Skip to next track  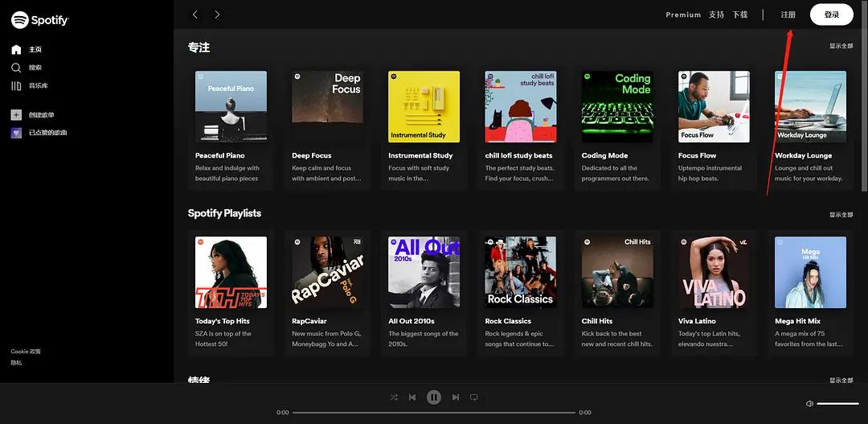[x=456, y=397]
